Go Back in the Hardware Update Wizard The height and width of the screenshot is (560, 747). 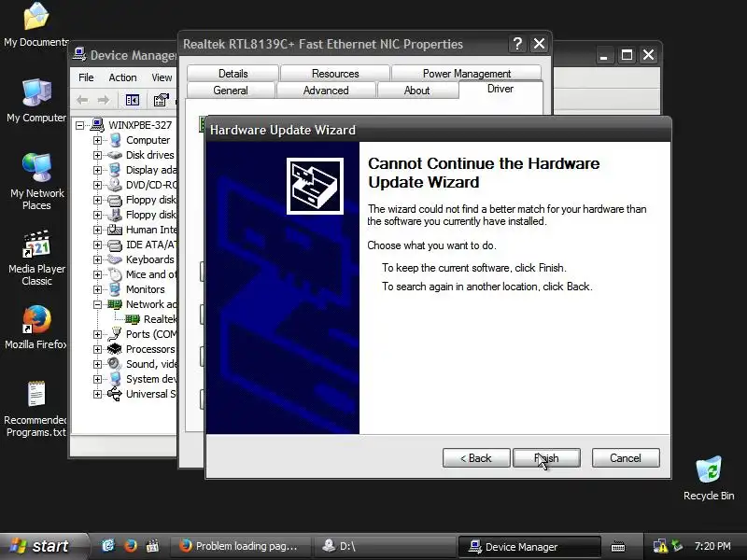(476, 458)
